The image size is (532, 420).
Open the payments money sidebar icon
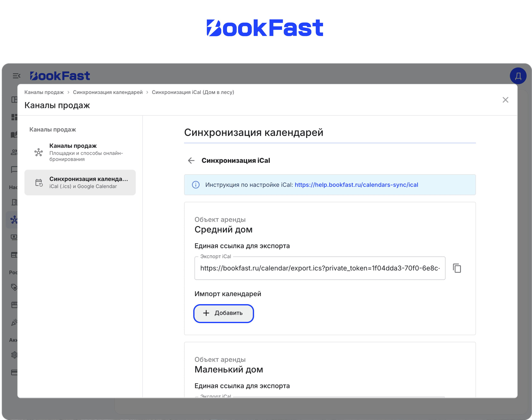pos(14,237)
